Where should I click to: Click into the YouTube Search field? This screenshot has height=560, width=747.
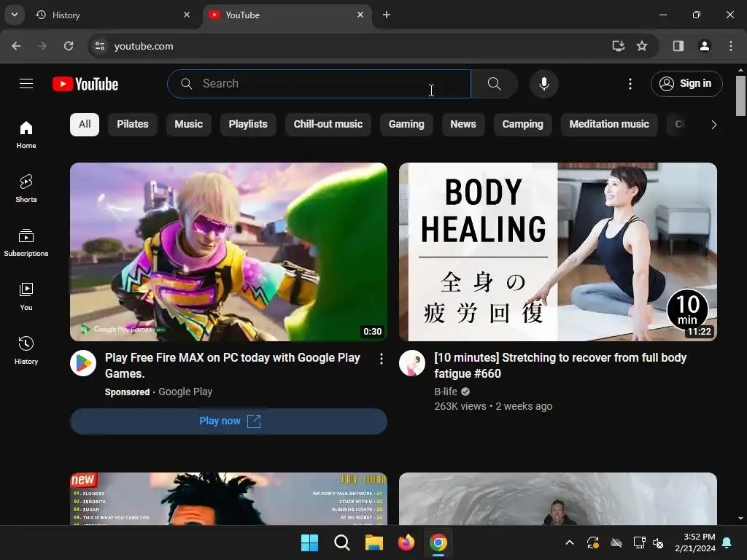[x=319, y=84]
